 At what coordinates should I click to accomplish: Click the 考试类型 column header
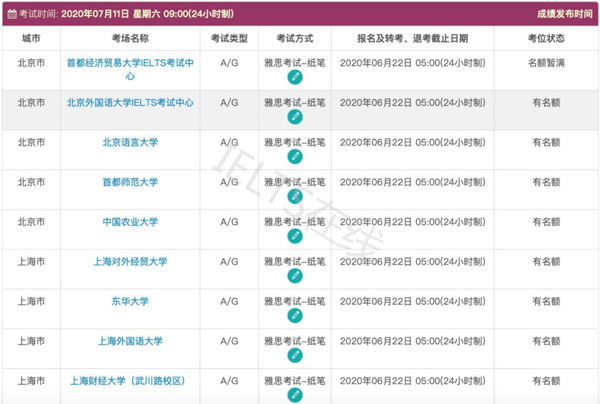pyautogui.click(x=229, y=38)
